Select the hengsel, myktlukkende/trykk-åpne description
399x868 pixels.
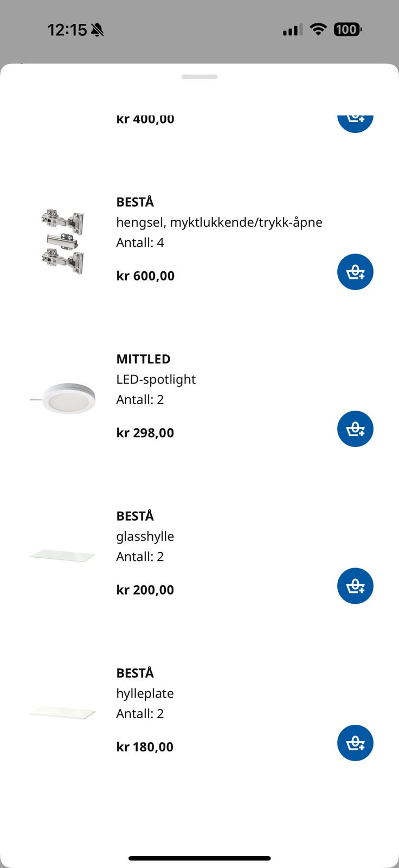[x=219, y=222]
